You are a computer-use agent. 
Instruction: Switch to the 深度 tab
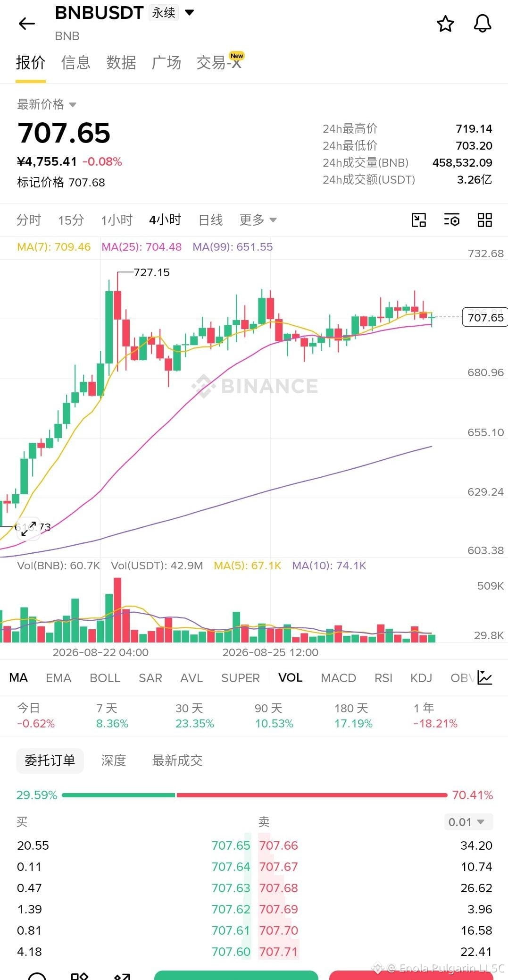click(114, 760)
